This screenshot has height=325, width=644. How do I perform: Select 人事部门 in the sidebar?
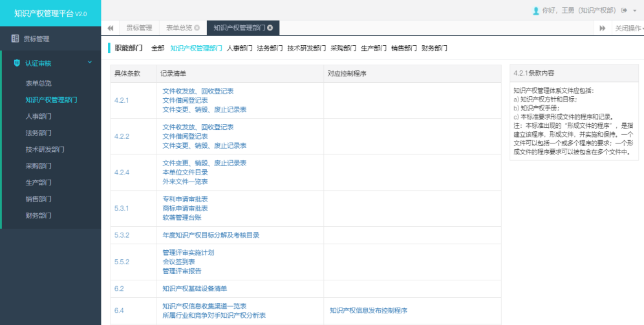[x=38, y=116]
